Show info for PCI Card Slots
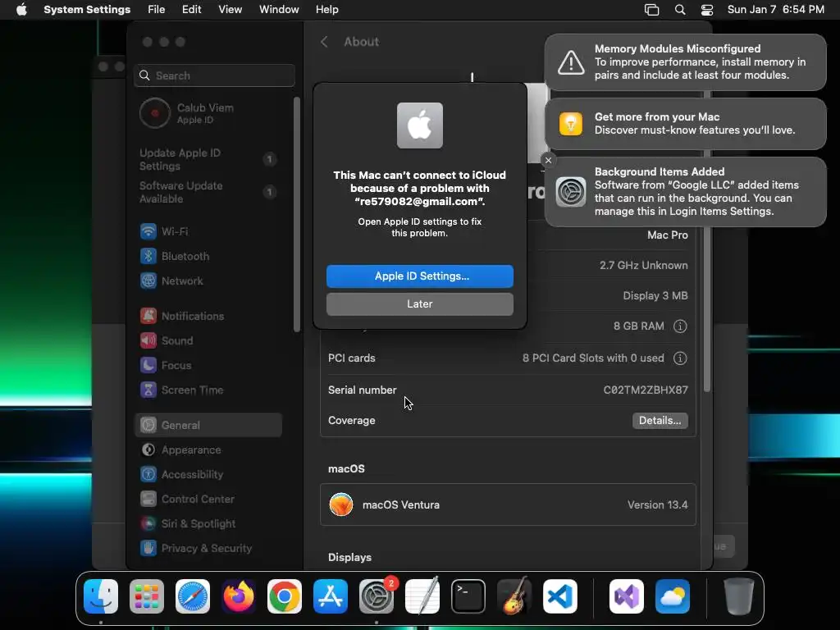The width and height of the screenshot is (840, 630). [680, 358]
